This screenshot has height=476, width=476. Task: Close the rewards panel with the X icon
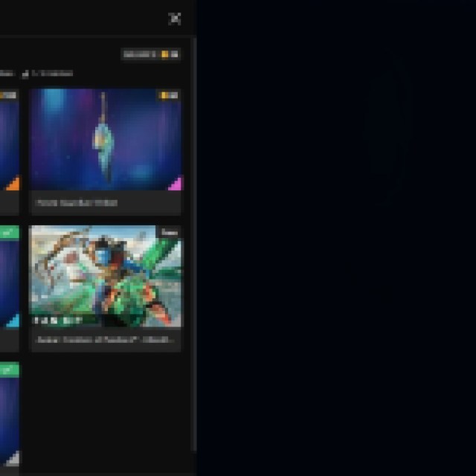(x=175, y=19)
